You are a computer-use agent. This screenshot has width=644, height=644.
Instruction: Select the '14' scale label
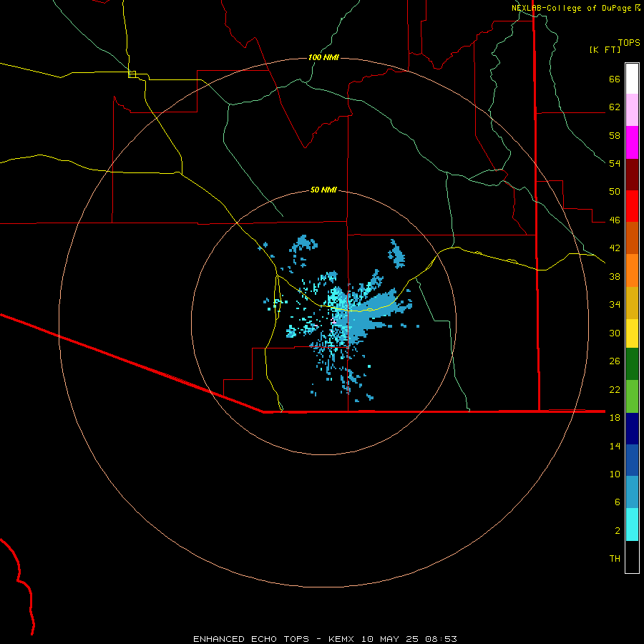[x=615, y=446]
